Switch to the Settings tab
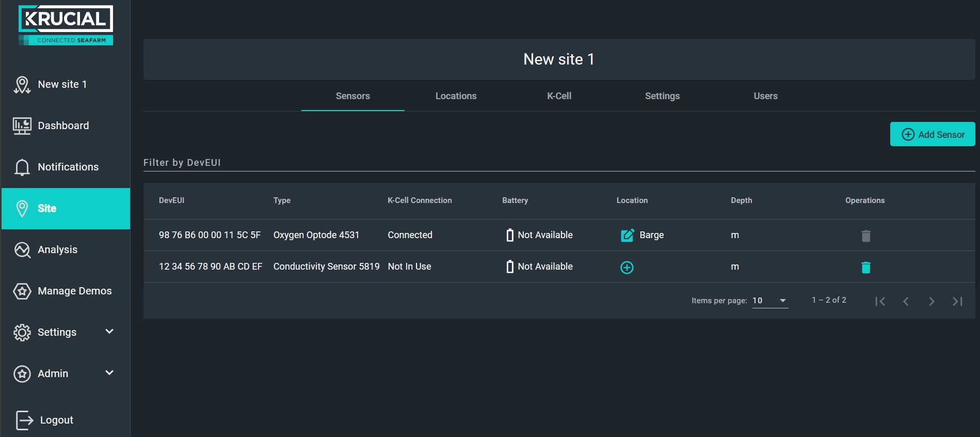Viewport: 980px width, 437px height. point(663,96)
